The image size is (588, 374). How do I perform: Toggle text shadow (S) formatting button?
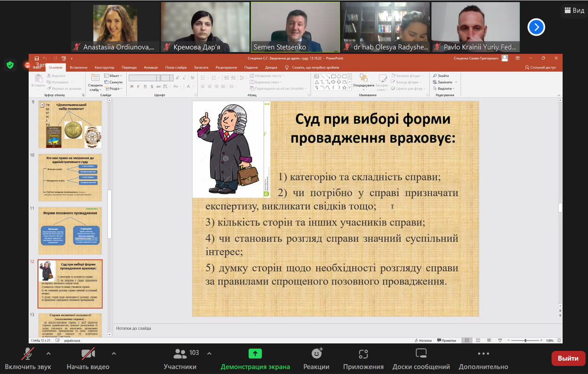pyautogui.click(x=152, y=87)
